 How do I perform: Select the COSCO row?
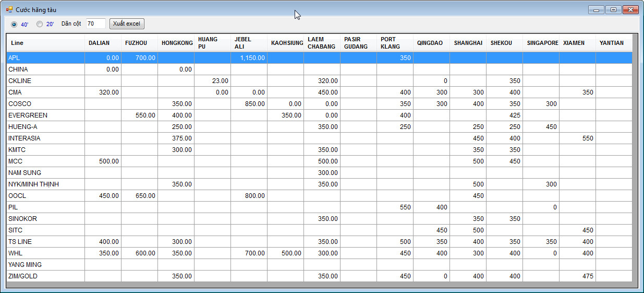pos(319,103)
